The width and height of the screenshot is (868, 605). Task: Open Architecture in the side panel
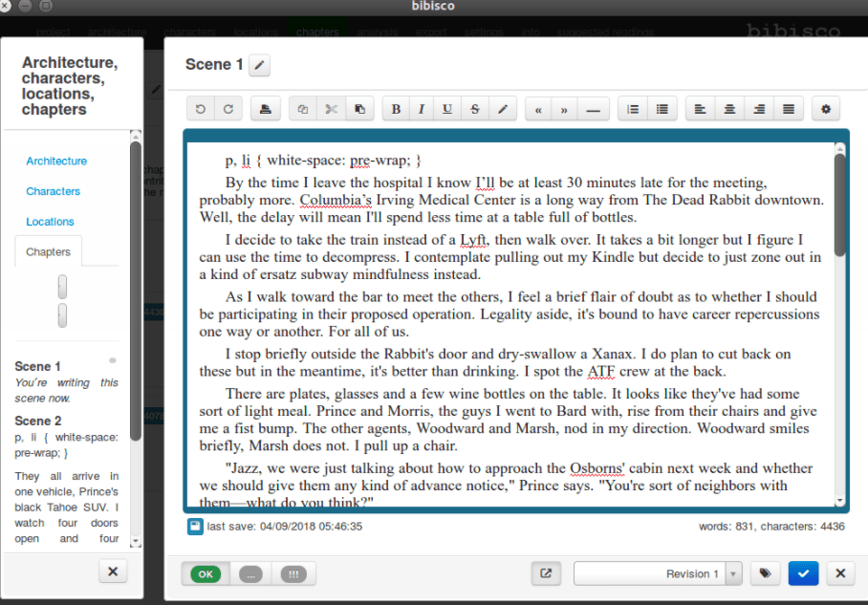click(56, 161)
